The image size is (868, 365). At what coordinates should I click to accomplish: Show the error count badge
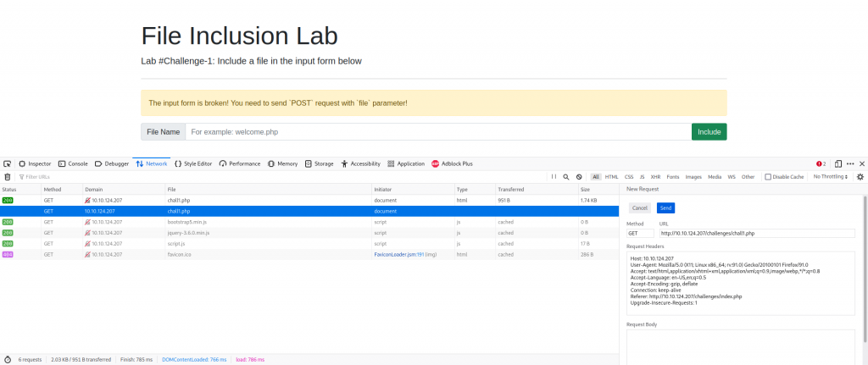click(x=821, y=163)
